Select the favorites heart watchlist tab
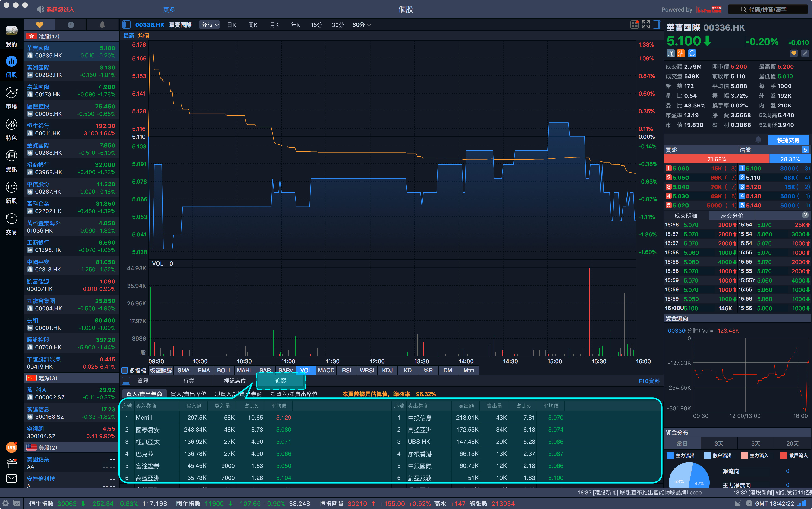This screenshot has height=509, width=812. click(x=39, y=25)
